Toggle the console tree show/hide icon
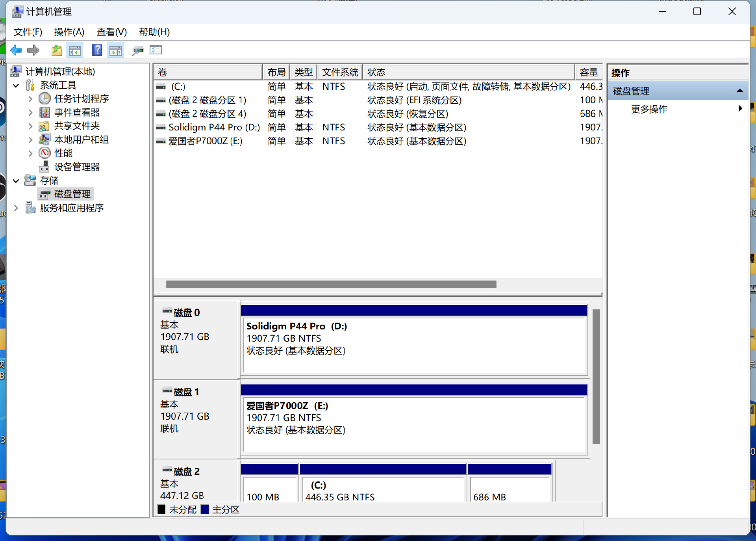 point(74,50)
